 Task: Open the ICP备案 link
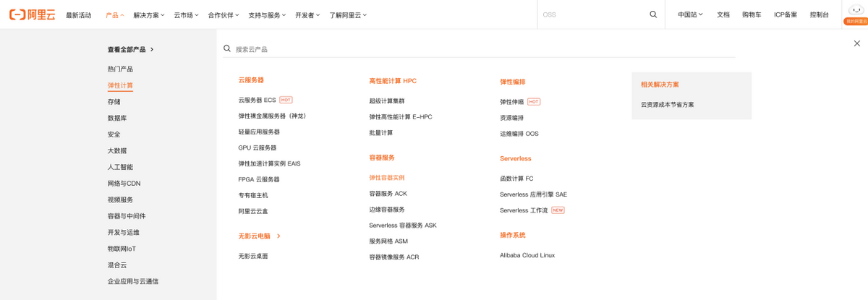786,14
